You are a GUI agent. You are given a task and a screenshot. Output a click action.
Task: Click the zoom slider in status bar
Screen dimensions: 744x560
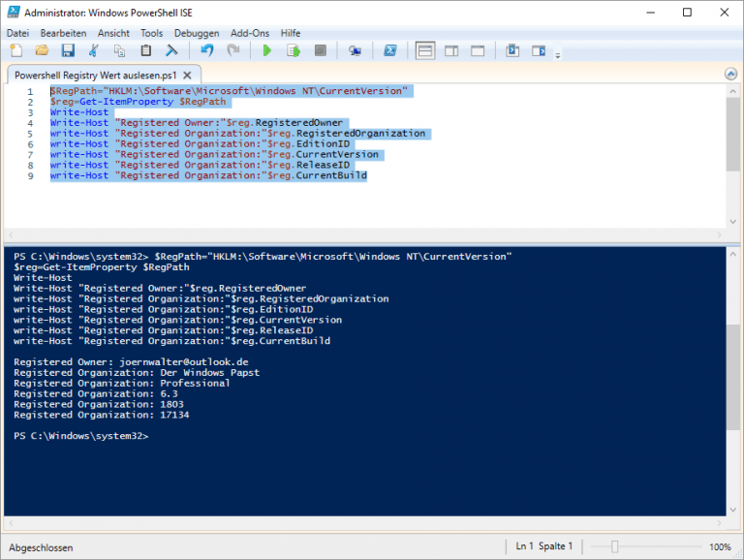(x=613, y=547)
